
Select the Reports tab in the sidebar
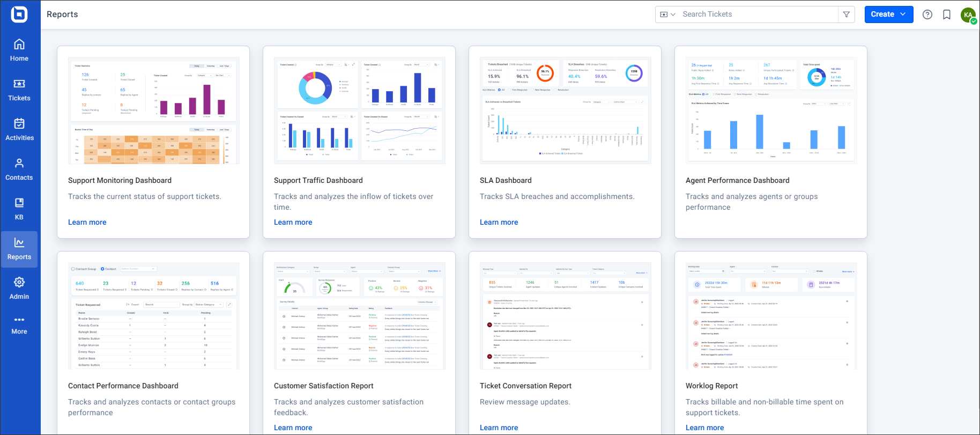click(x=19, y=249)
